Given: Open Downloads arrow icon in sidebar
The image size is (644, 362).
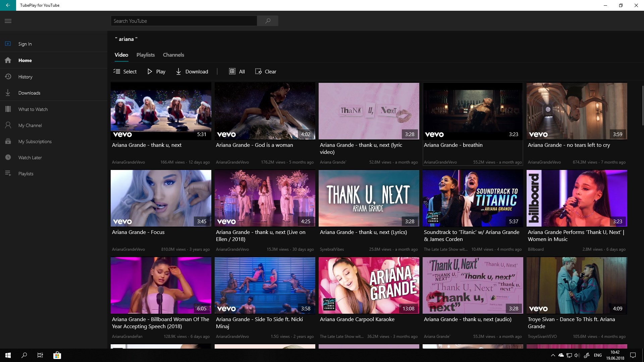Looking at the screenshot, I should click(x=8, y=93).
